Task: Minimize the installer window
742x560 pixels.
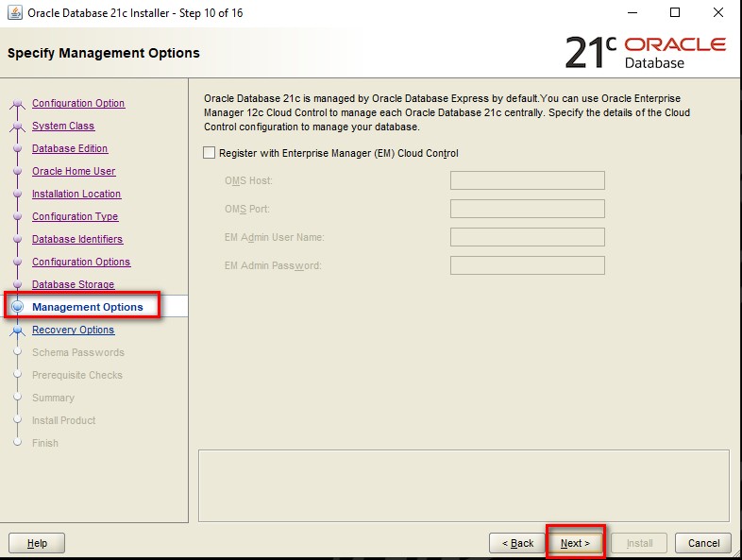Action: pyautogui.click(x=632, y=13)
